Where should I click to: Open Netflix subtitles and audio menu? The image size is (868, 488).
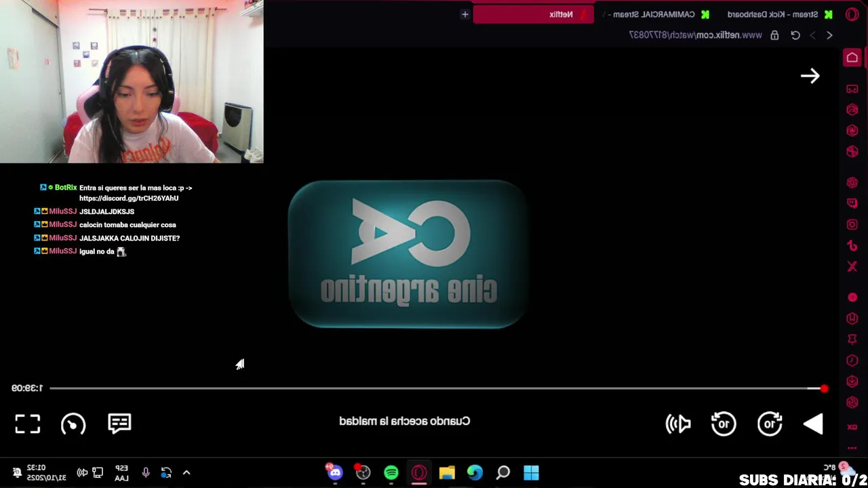(119, 424)
